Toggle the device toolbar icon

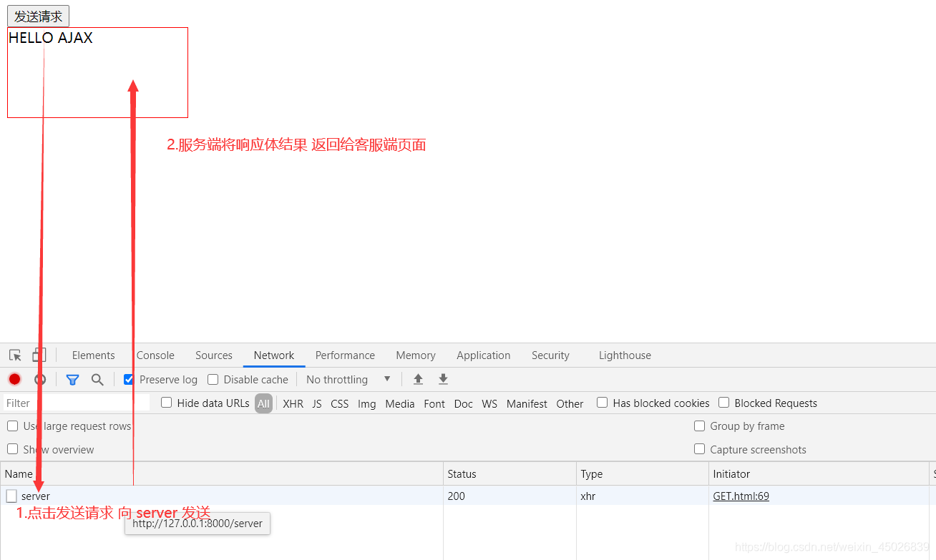point(39,355)
